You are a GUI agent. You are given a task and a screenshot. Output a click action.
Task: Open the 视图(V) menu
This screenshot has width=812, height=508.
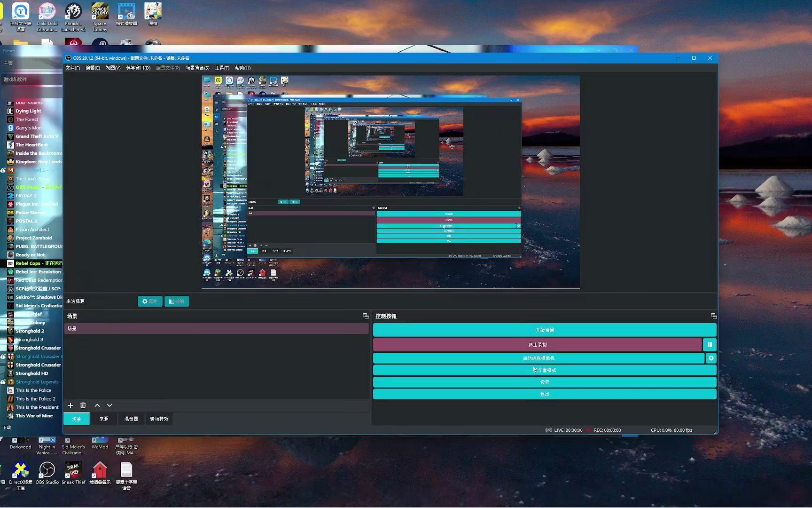pos(113,68)
